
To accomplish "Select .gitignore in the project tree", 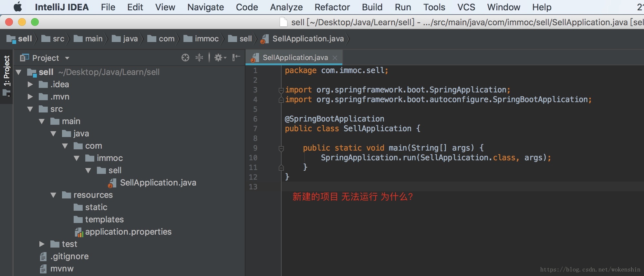I will tap(69, 256).
